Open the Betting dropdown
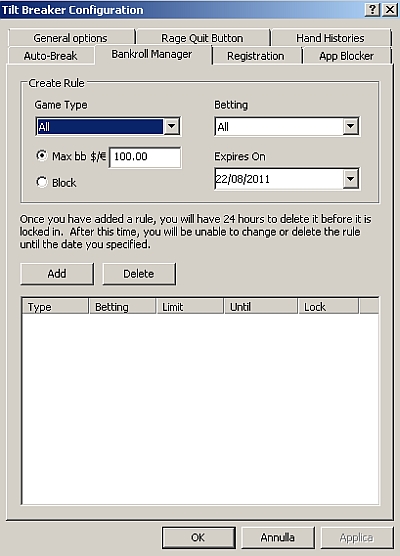The width and height of the screenshot is (400, 556). 350,126
